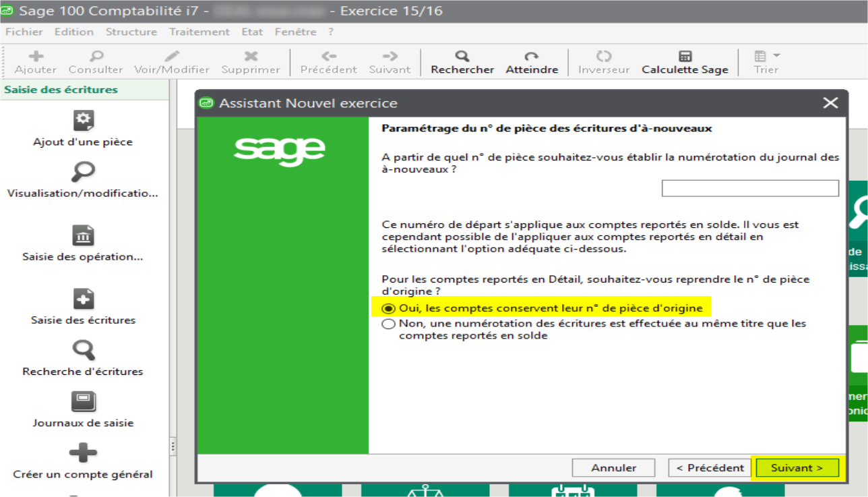Image resolution: width=868 pixels, height=497 pixels.
Task: Open Saisie des opérations bank icon
Action: click(83, 236)
